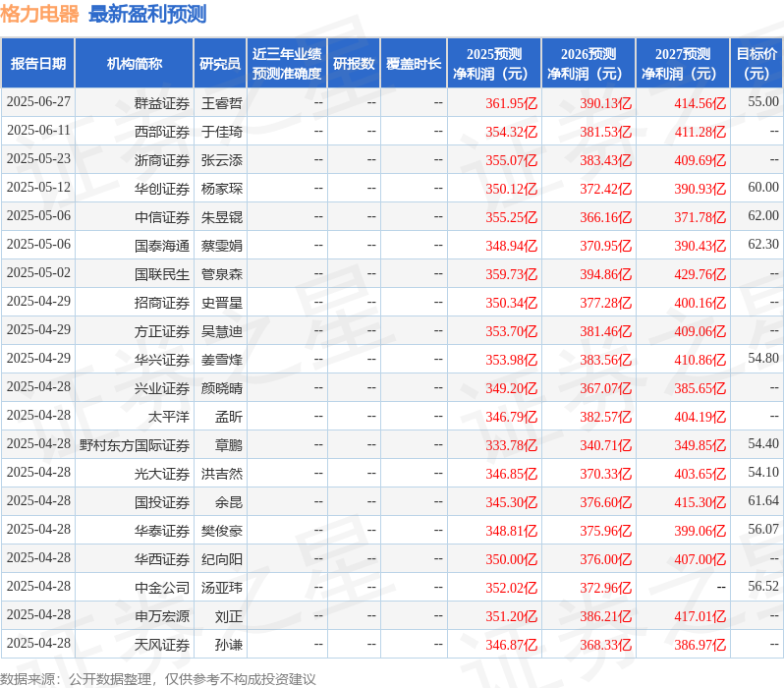Screen dimensions: 784x688
Task: Click the 333.78亿 profit value
Action: [x=512, y=445]
